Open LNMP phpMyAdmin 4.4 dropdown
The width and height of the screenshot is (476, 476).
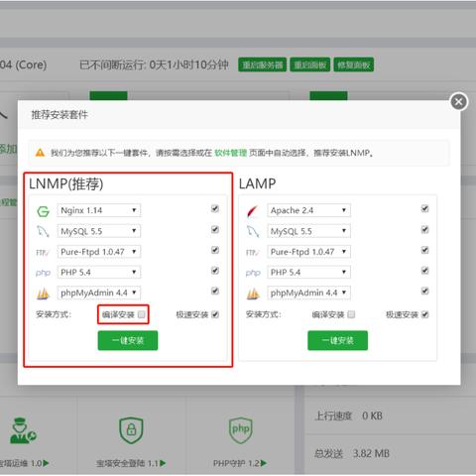[99, 293]
